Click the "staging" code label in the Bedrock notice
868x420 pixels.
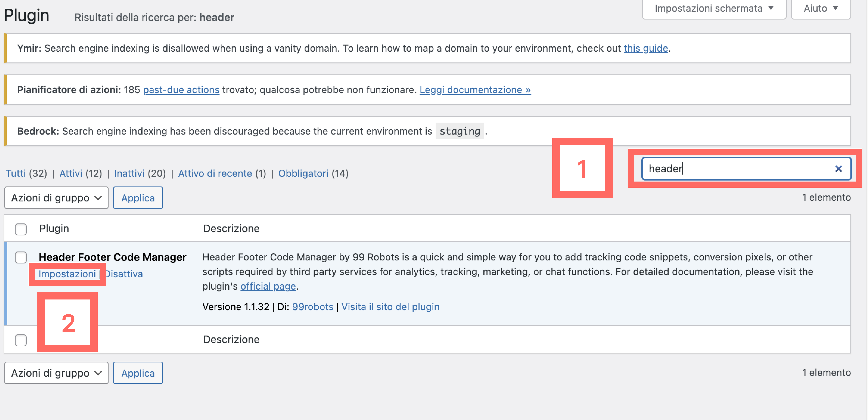pos(460,131)
